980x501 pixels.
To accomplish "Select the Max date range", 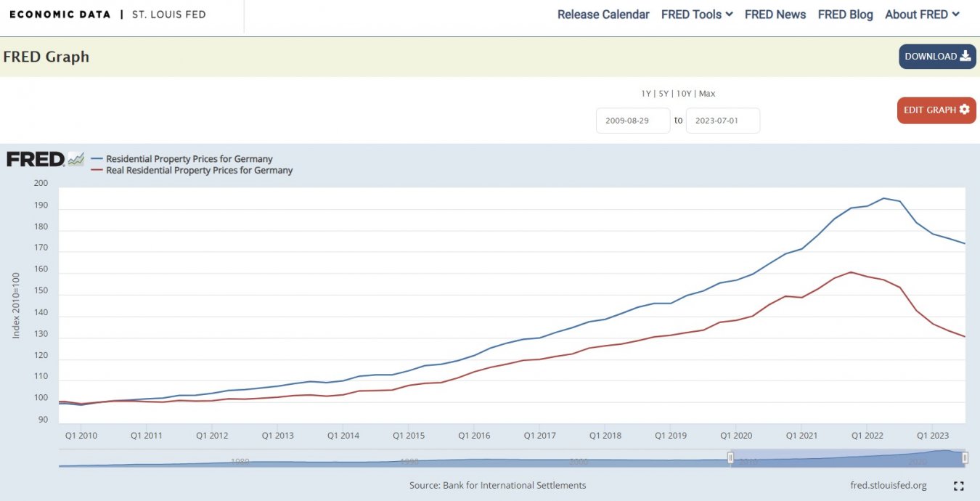I will (707, 94).
